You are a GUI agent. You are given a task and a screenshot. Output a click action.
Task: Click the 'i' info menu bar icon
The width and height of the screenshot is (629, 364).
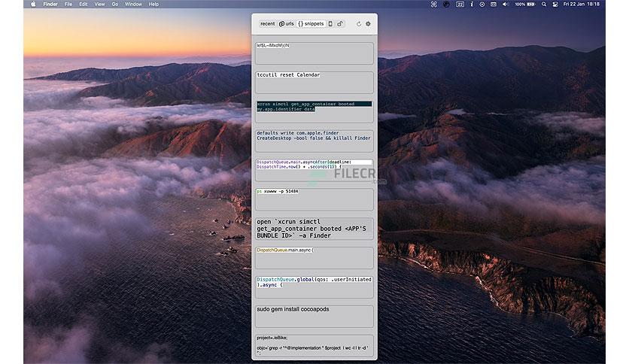pyautogui.click(x=471, y=4)
